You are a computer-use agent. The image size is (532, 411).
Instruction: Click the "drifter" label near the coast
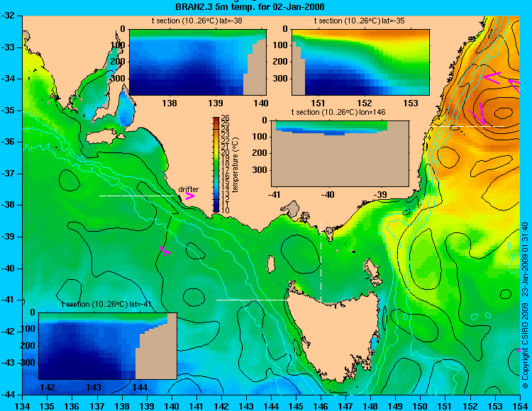click(x=189, y=189)
